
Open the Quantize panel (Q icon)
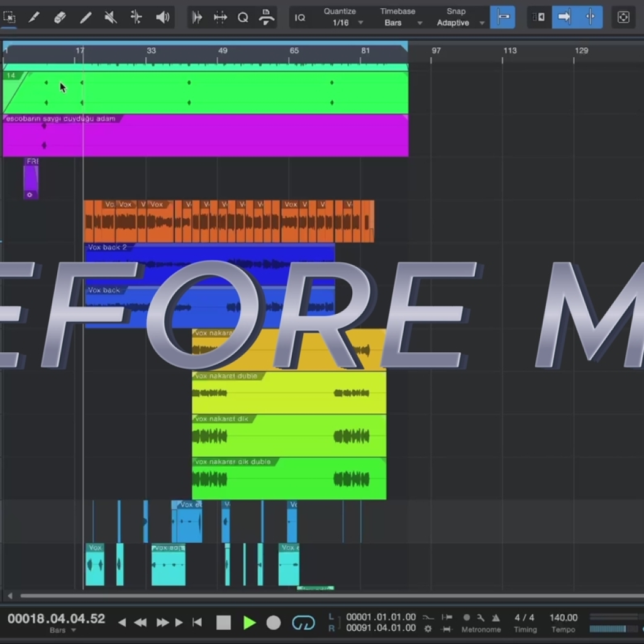pyautogui.click(x=243, y=17)
